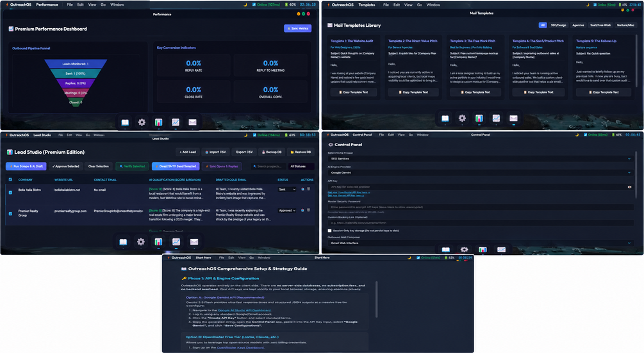
Task: Open envelope icon in Templates window dock
Action: [x=513, y=119]
